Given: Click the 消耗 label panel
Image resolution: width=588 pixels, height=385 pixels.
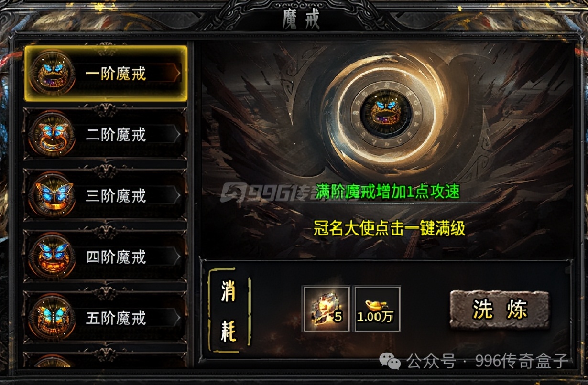Looking at the screenshot, I should pyautogui.click(x=229, y=310).
